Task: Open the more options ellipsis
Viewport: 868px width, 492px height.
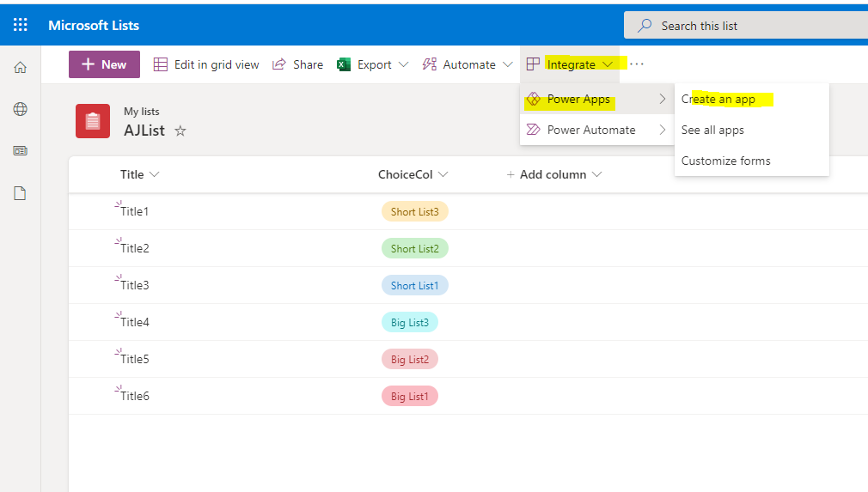Action: [637, 64]
